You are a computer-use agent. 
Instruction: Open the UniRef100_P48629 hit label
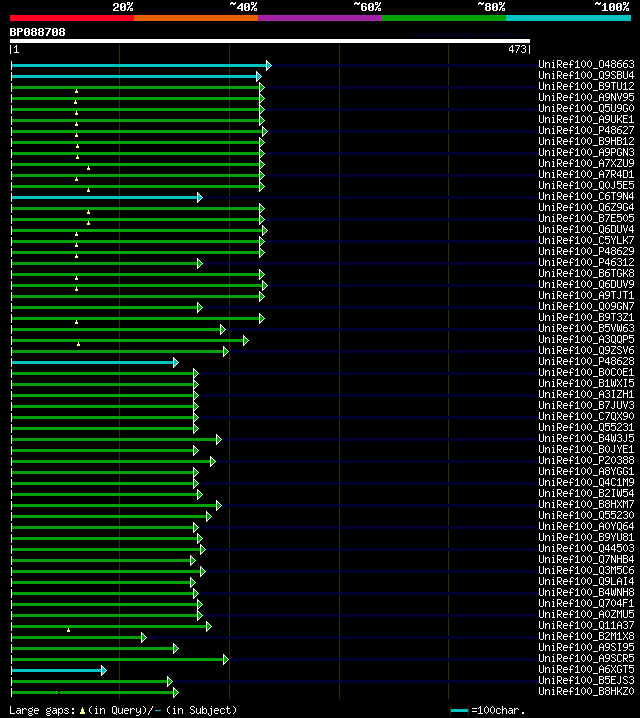[586, 251]
